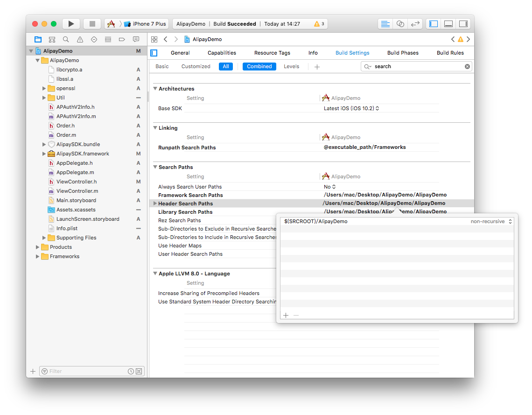Show recently modified files filter
The width and height of the screenshot is (532, 415).
click(131, 371)
